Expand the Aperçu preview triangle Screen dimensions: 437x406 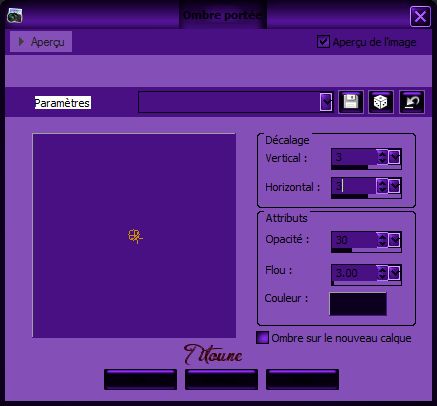21,42
